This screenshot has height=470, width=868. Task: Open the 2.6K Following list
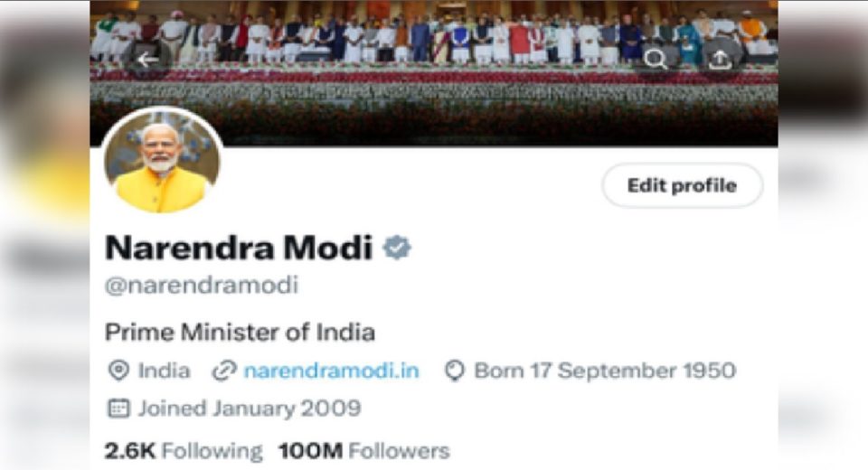pos(184,451)
